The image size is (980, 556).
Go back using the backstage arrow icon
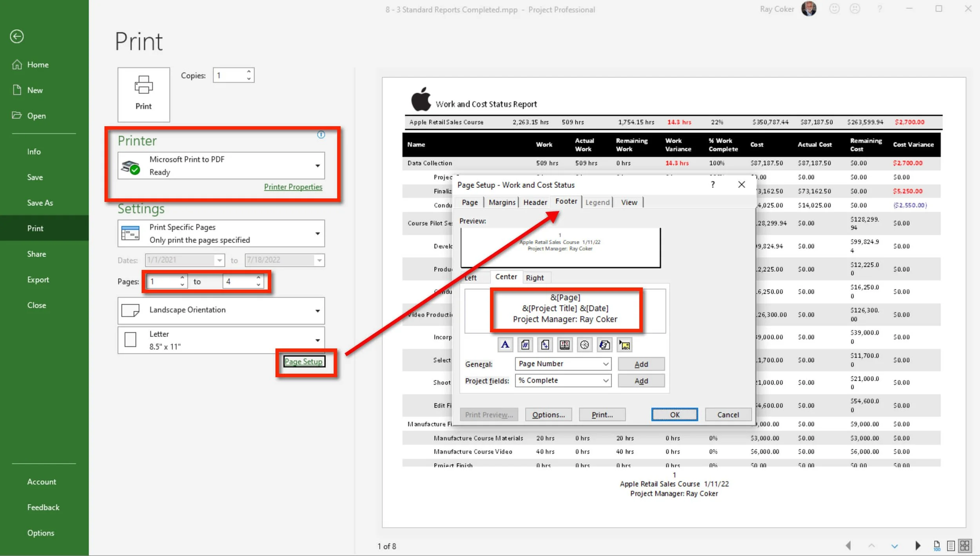point(17,36)
